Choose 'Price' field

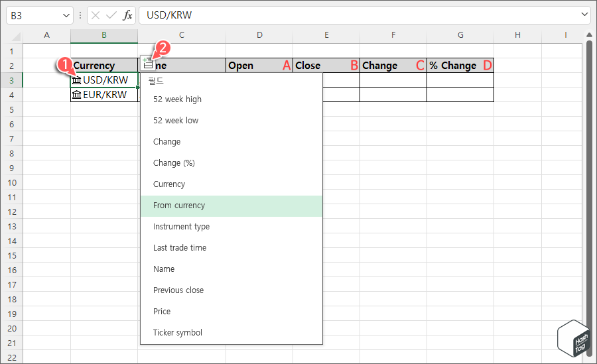(232, 312)
